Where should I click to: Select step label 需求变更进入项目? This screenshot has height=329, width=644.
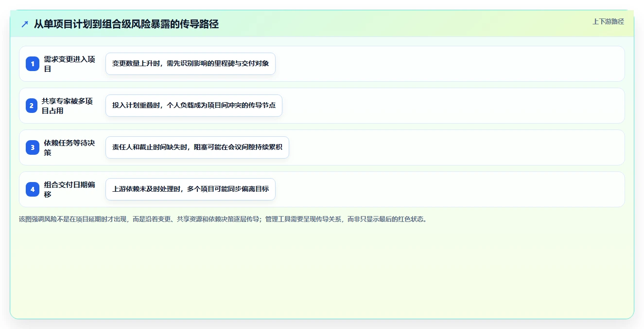(70, 64)
